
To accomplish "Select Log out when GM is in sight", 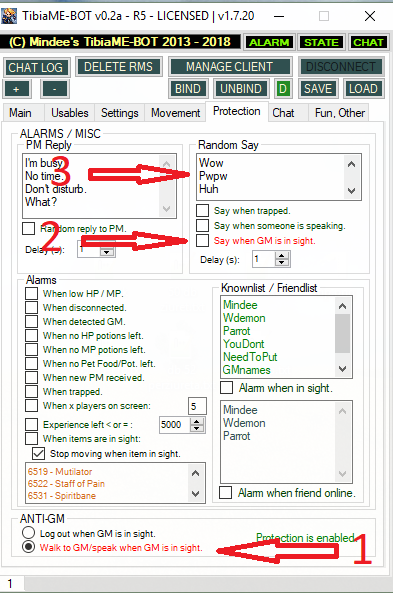I will (x=28, y=532).
